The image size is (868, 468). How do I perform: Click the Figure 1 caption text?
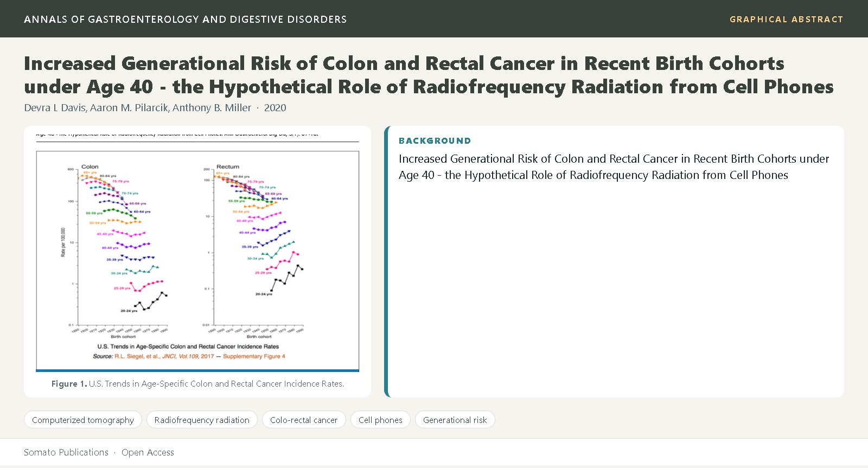197,383
